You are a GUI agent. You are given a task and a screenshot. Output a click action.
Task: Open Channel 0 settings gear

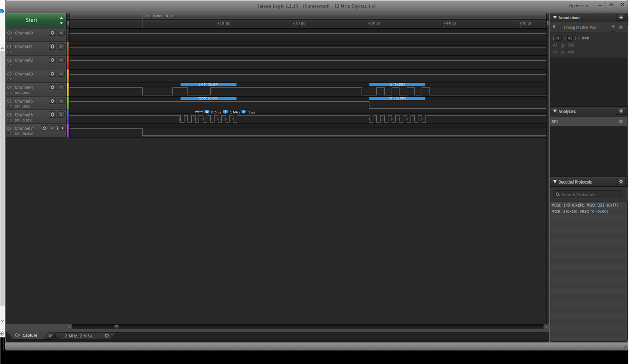coord(52,33)
